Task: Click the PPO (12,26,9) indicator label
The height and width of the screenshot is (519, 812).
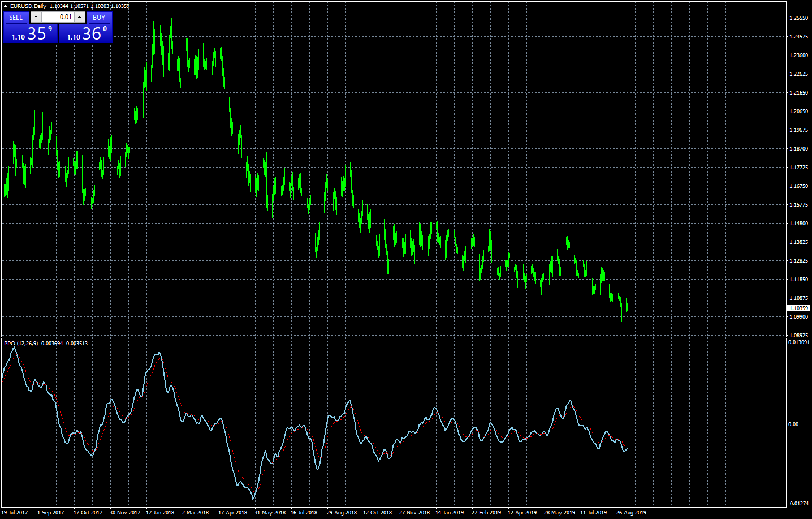Action: [21, 344]
